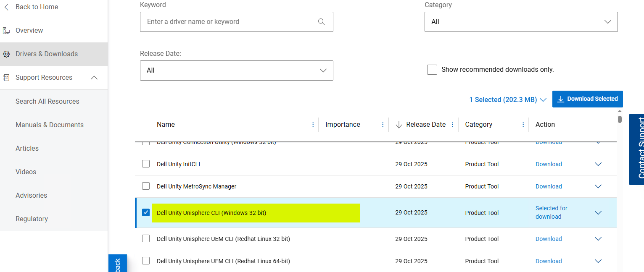
Task: Uncheck Dell Unity Unisphere CLI Windows 32-bit
Action: click(x=146, y=212)
